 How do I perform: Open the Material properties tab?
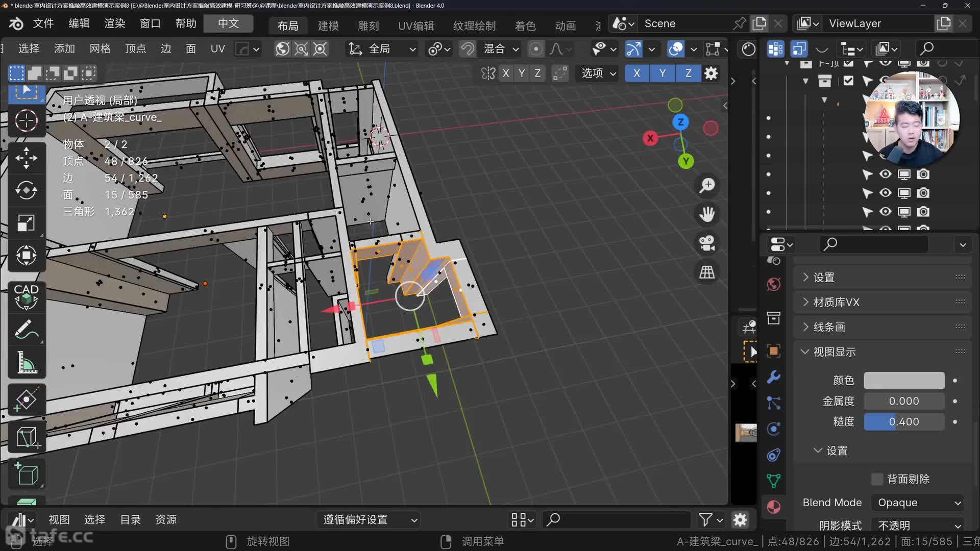pyautogui.click(x=773, y=507)
